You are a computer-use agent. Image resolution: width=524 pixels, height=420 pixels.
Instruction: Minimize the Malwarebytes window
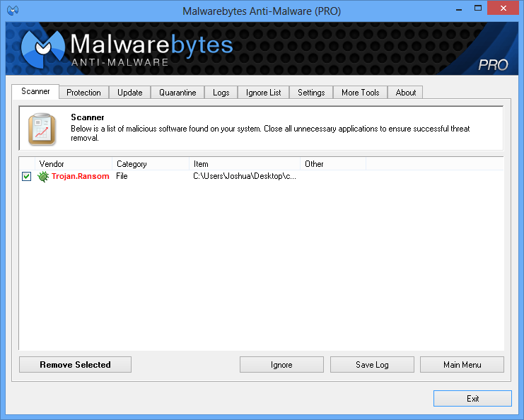point(459,8)
